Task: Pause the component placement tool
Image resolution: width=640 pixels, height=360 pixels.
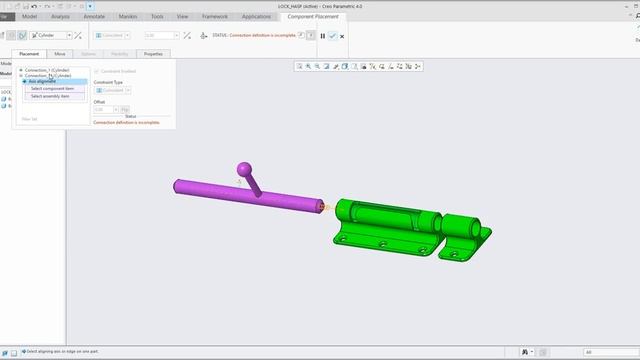Action: point(322,36)
